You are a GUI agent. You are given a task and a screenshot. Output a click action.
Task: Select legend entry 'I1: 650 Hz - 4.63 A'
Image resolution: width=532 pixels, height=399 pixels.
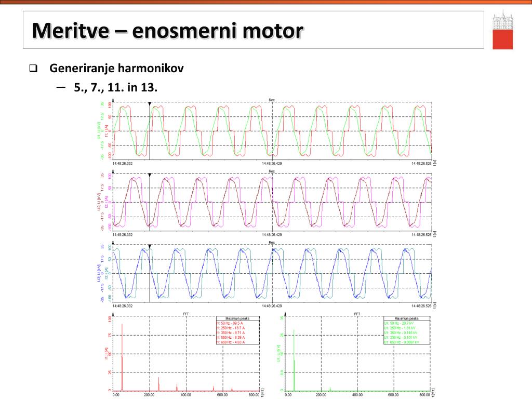coord(230,342)
